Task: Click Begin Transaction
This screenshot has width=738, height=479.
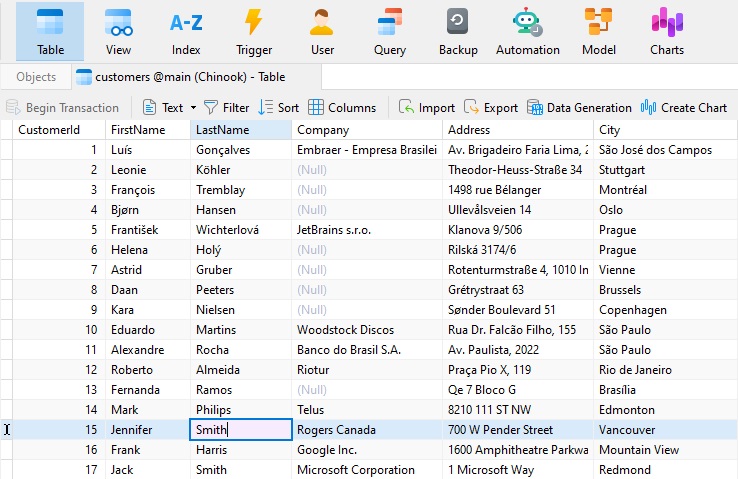Action: [62, 108]
